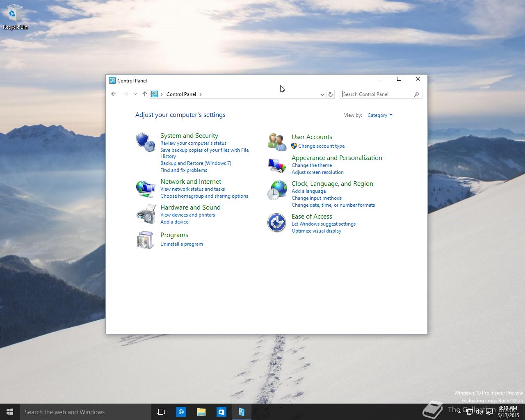Click the address bar Control Panel icon
This screenshot has width=525, height=420.
[155, 94]
